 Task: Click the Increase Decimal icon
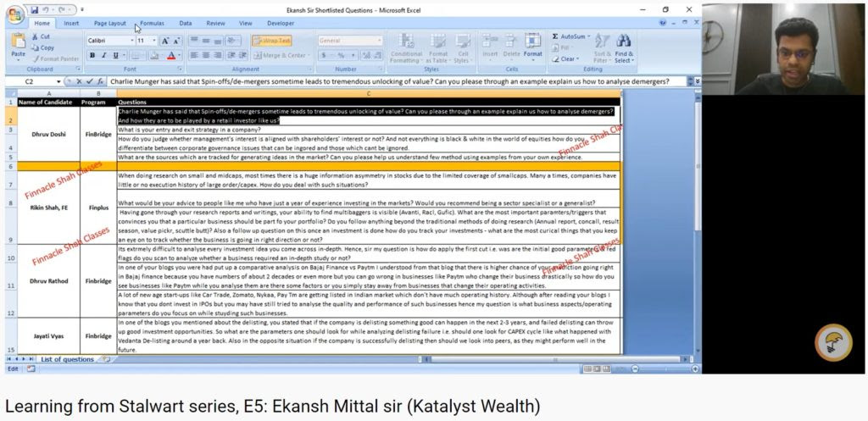coord(365,55)
